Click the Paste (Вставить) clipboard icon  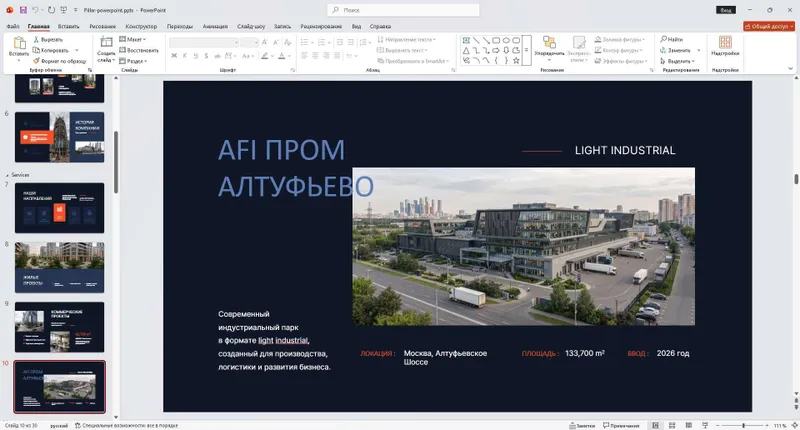tap(19, 43)
